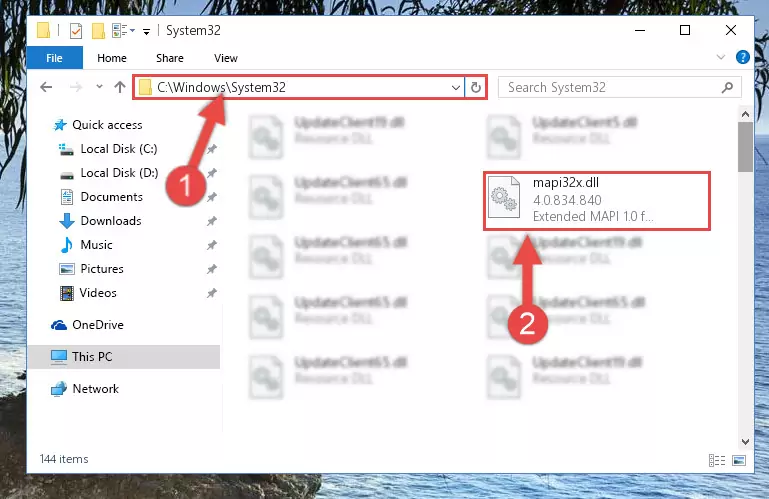Click the New Folder icon in quick access toolbar
This screenshot has height=499, width=769.
point(98,31)
